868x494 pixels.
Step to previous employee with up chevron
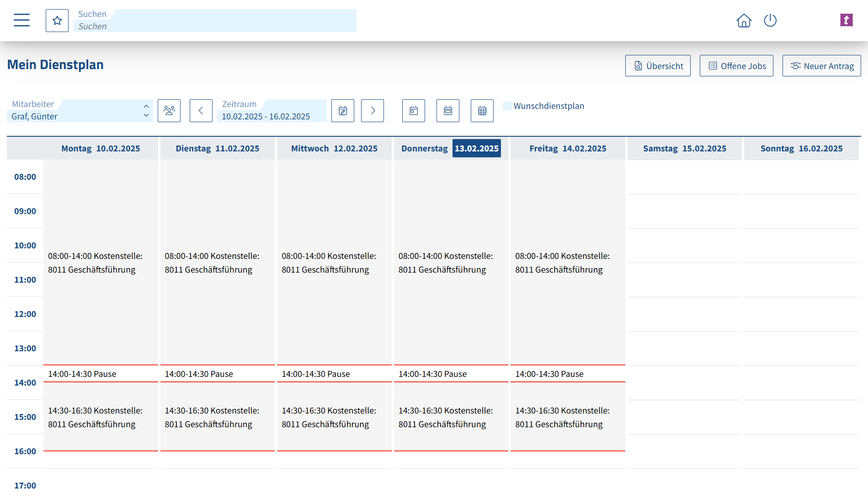(146, 105)
